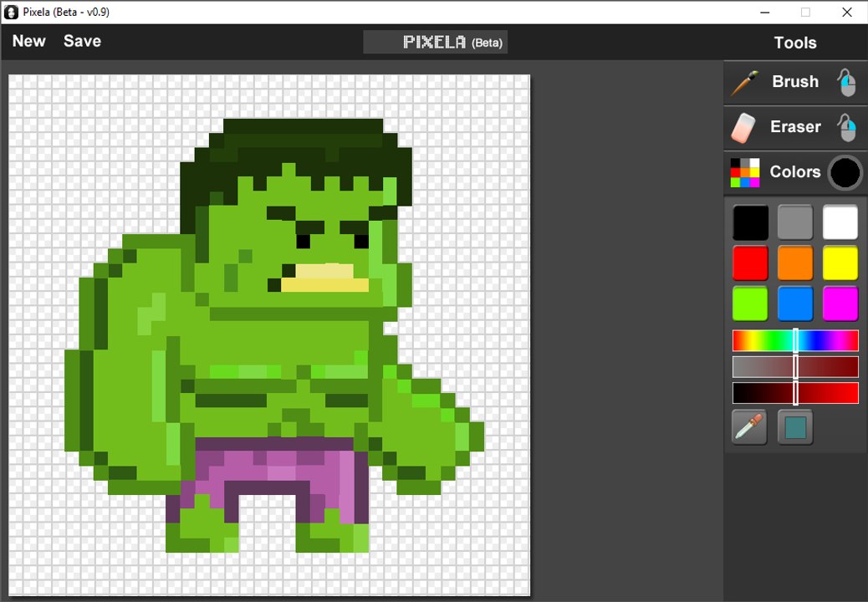The image size is (868, 602).
Task: Pick the blue color swatch
Action: point(795,304)
